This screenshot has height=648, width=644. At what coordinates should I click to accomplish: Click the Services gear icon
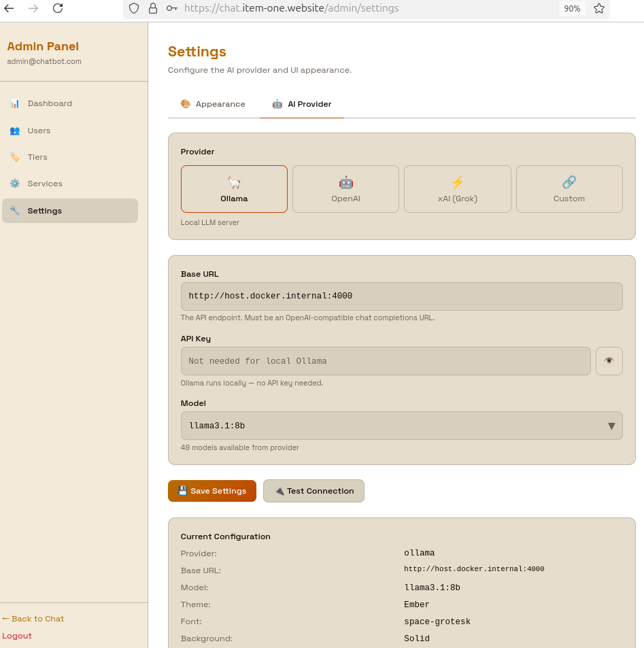point(15,184)
